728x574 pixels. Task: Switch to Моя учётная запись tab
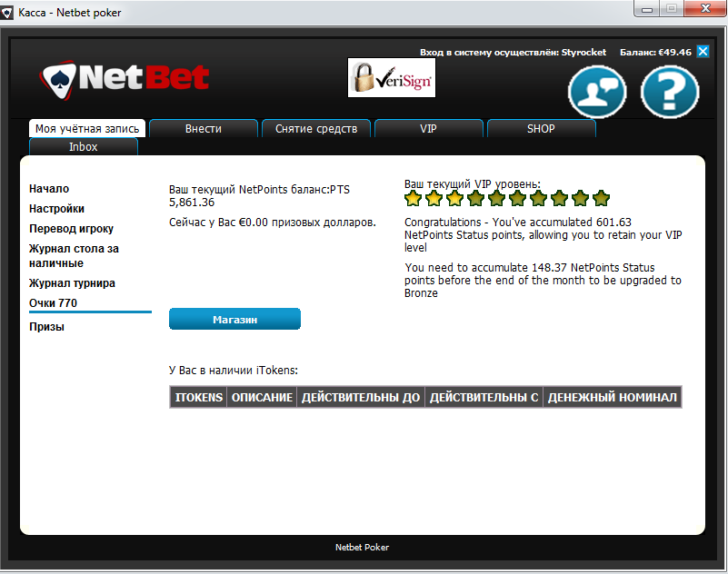coord(87,129)
